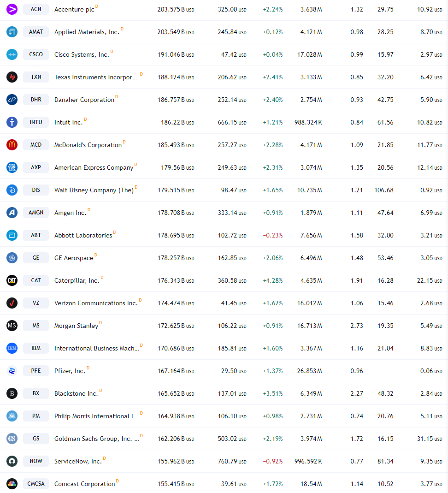Open McDonald's Corporation company link
This screenshot has height=493, width=448.
coord(88,145)
